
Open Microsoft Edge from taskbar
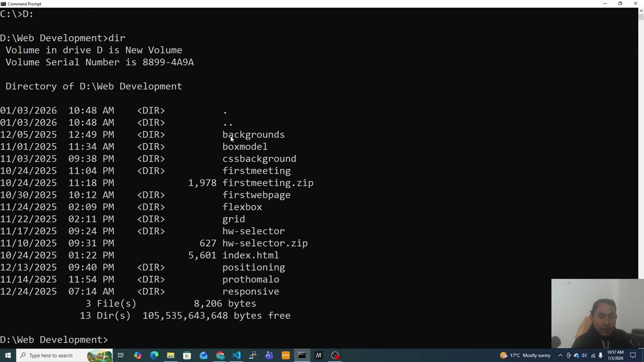click(x=154, y=355)
